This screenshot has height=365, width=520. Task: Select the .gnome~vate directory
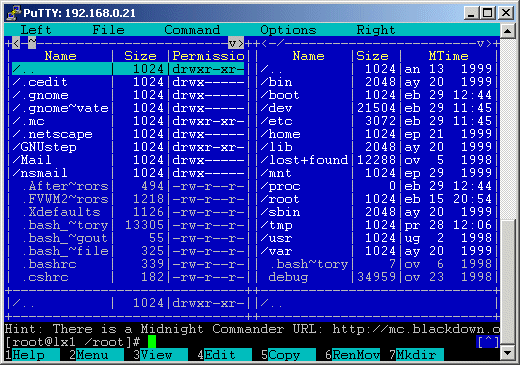[x=128, y=108]
